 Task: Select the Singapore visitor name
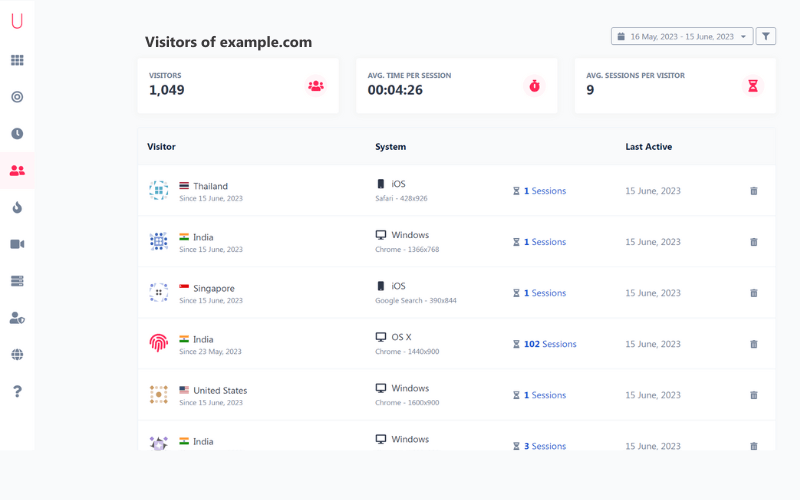pyautogui.click(x=214, y=288)
